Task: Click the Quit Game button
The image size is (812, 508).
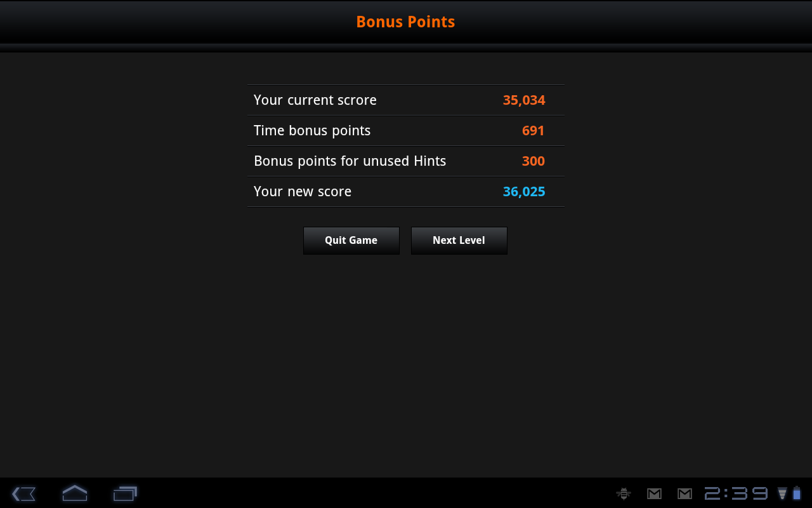Action: [x=351, y=241]
